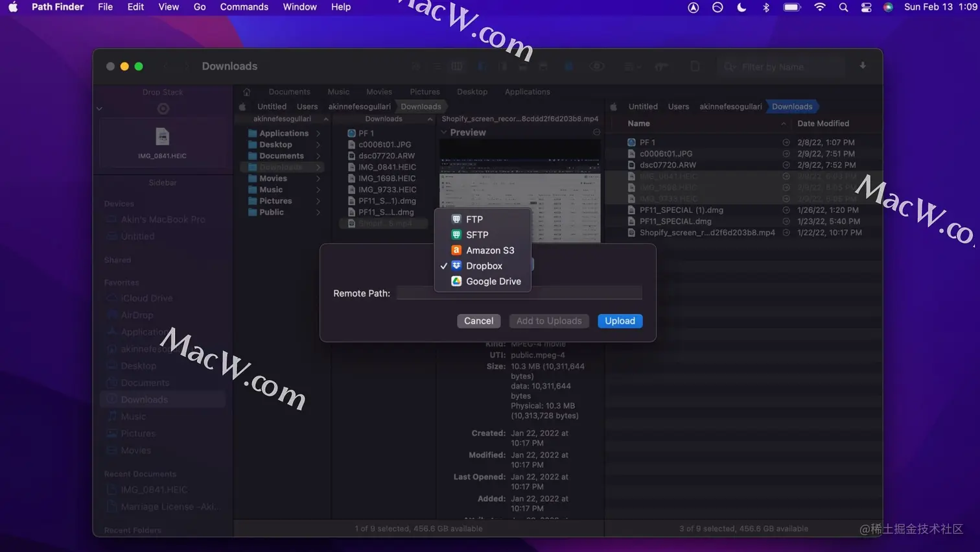Click the Name column header in the right pane
The width and height of the screenshot is (980, 552).
[x=638, y=123]
